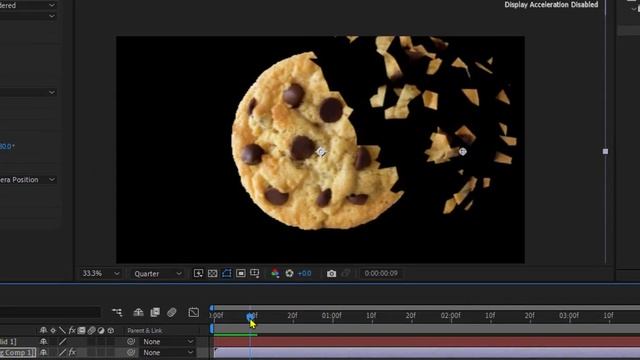Open grid and guide options
The image size is (640, 360).
[x=255, y=273]
